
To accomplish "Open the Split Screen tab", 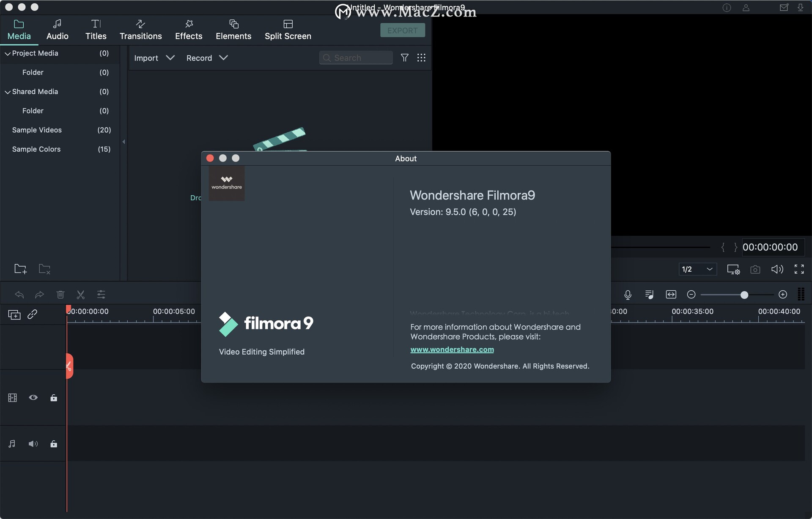I will click(288, 30).
